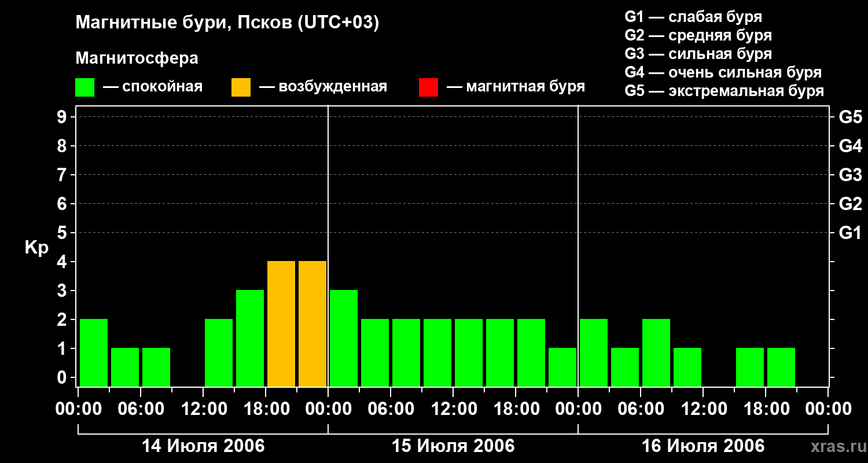Click the Kp 3 green bar starting 15 Июля
Screen dimensions: 868x463
pyautogui.click(x=344, y=338)
